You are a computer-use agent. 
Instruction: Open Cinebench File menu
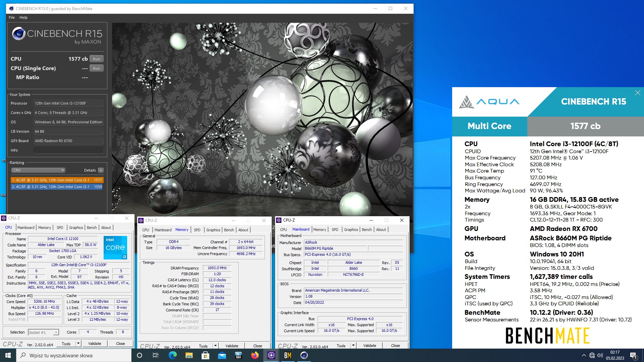(12, 17)
